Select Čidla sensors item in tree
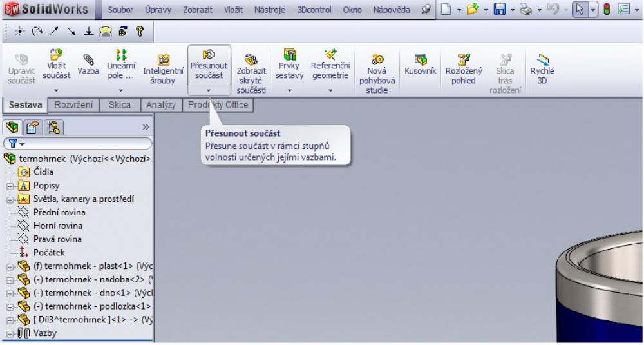This screenshot has width=644, height=345. [43, 172]
